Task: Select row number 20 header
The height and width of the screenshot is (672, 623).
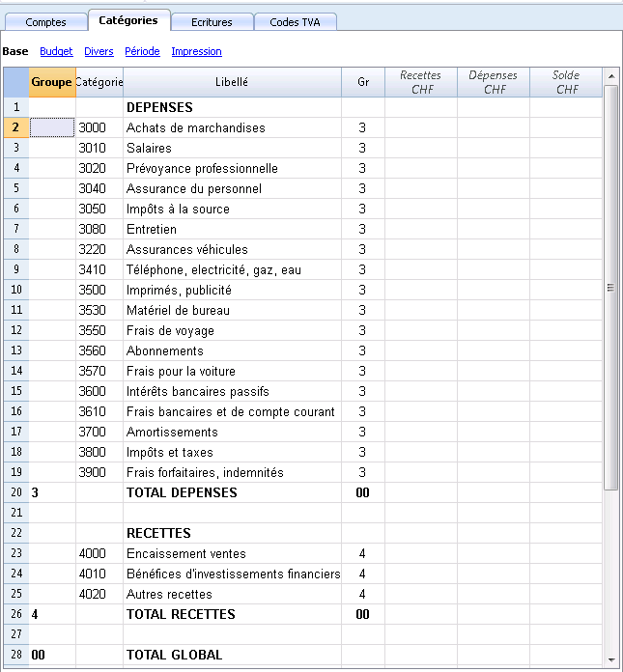Action: [x=16, y=492]
